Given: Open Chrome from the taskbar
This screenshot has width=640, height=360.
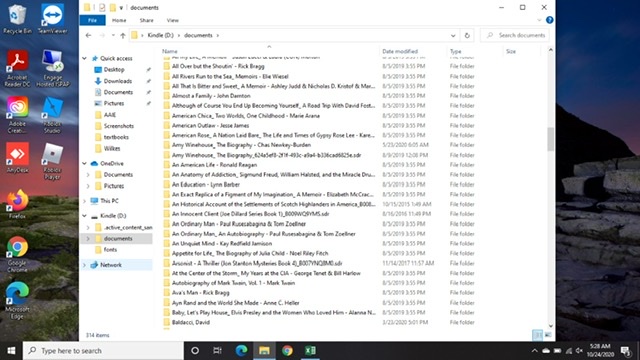Looking at the screenshot, I should coord(287,351).
